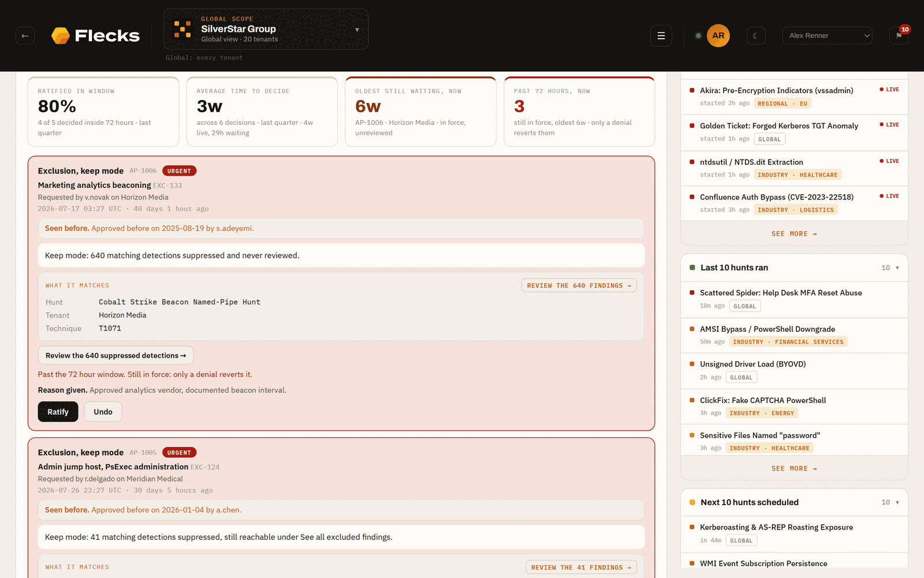This screenshot has width=924, height=578.
Task: Open Ratified in window 80% card
Action: (x=103, y=112)
